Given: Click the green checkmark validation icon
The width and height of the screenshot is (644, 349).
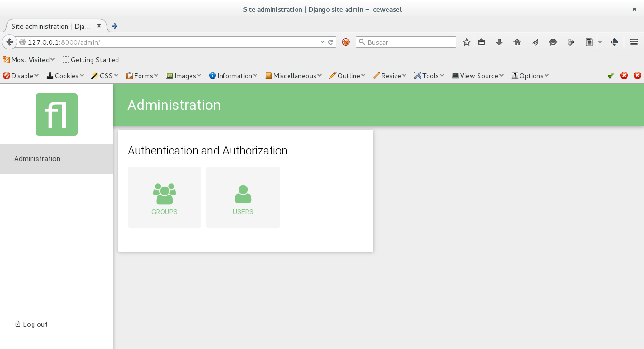Looking at the screenshot, I should pos(611,75).
